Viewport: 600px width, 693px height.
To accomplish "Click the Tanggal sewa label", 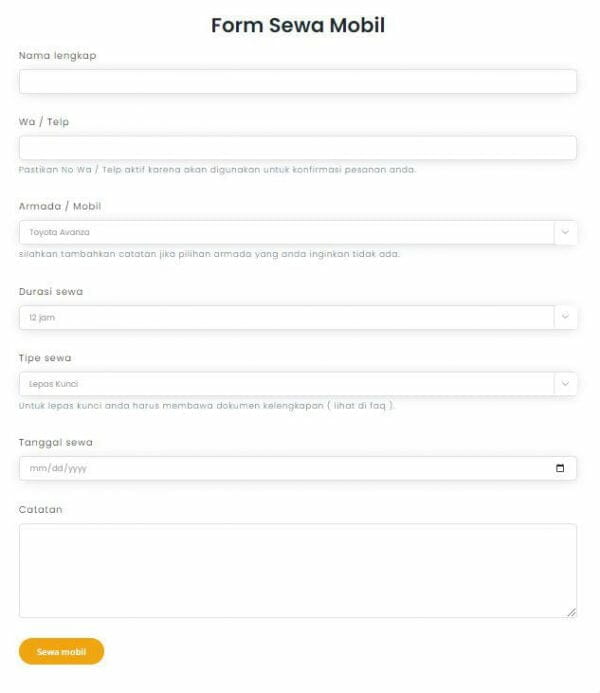I will [56, 442].
